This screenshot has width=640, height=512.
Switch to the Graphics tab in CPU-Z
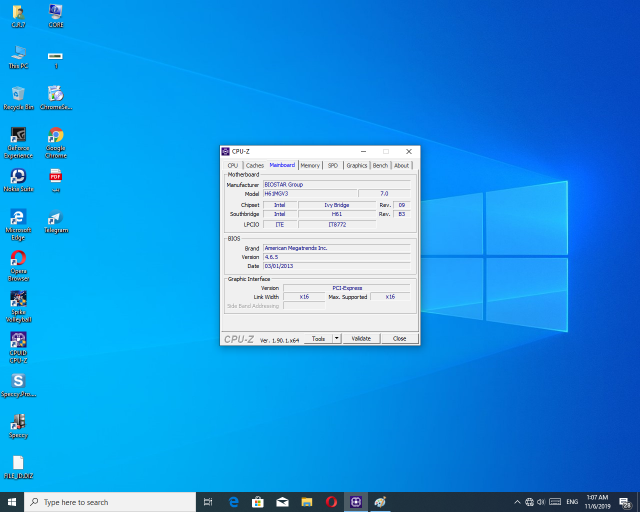357,165
